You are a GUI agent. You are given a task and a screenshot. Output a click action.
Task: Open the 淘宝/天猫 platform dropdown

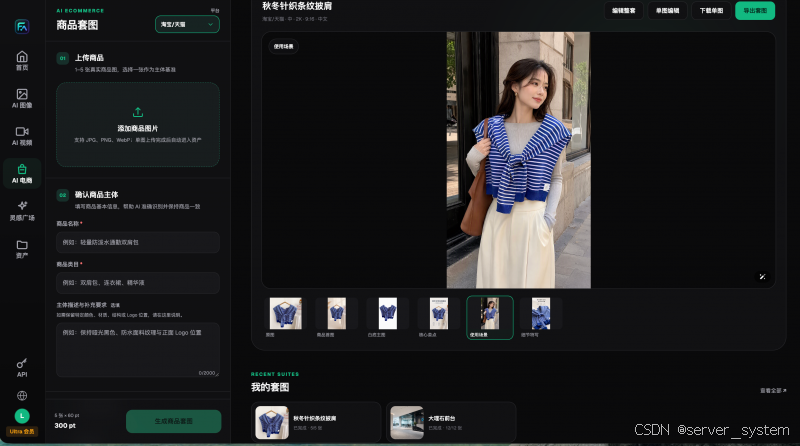pos(187,24)
